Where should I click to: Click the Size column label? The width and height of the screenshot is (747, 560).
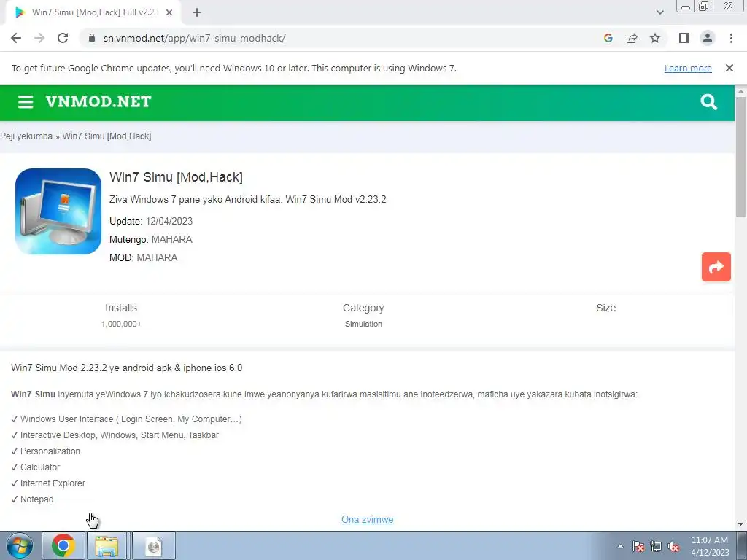click(605, 308)
